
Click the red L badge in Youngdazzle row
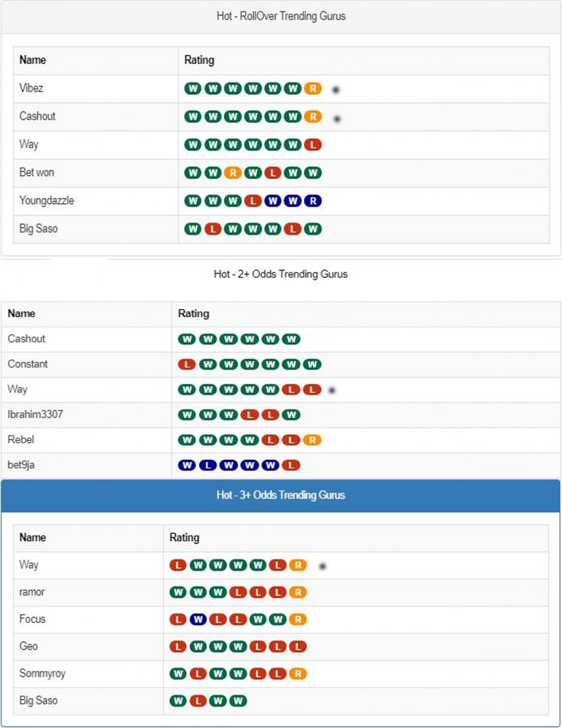pos(253,201)
